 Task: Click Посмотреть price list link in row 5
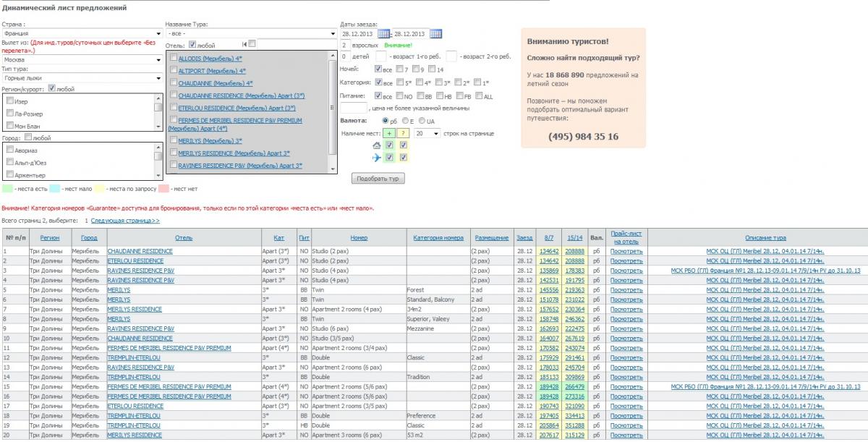pyautogui.click(x=626, y=289)
